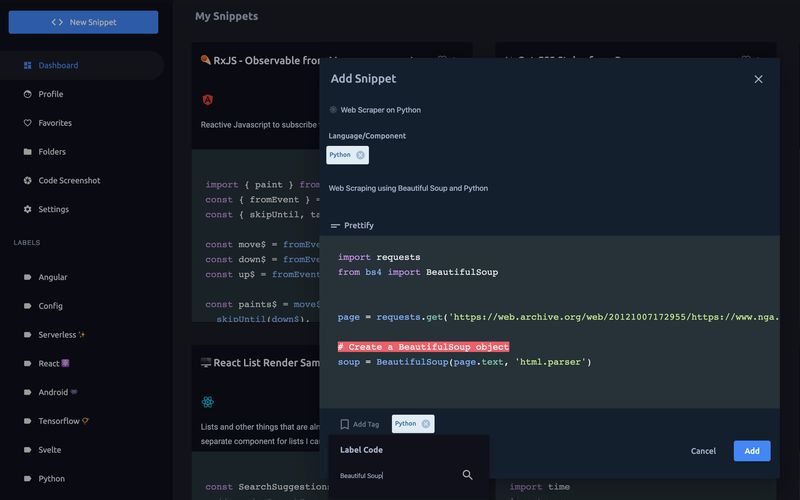Viewport: 800px width, 500px height.
Task: Cancel adding the snippet
Action: coord(703,451)
